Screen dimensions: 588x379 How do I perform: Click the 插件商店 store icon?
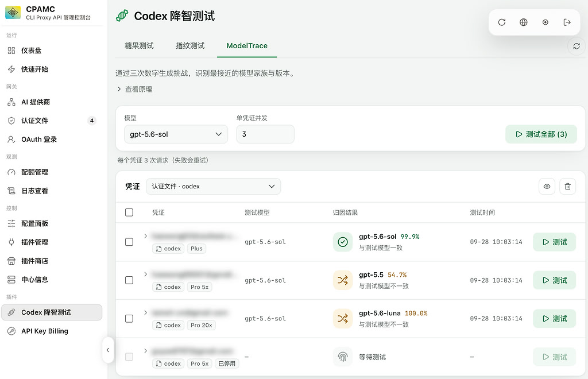[11, 261]
